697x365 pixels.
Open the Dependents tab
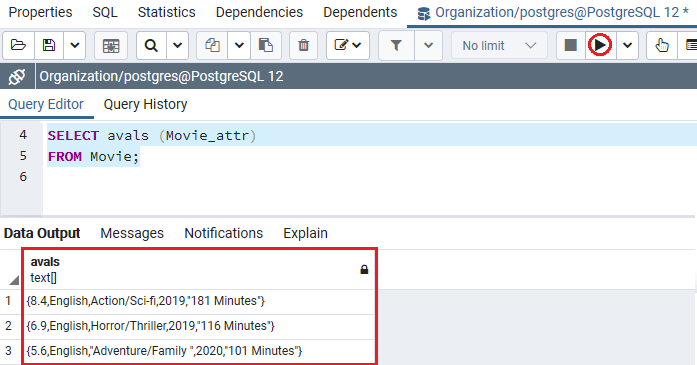(360, 12)
